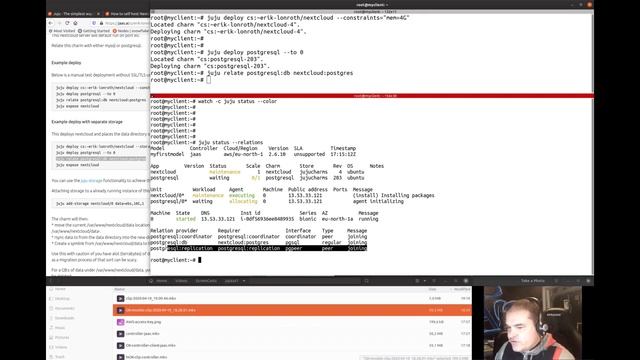This screenshot has height=360, width=640.
Task: Follow the 'juju storage' link on the page
Action: pos(91,180)
